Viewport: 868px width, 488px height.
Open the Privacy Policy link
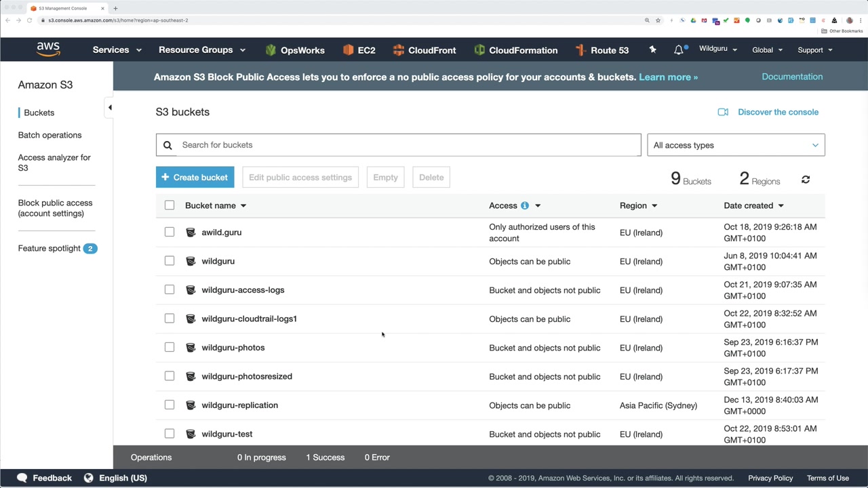pos(770,478)
